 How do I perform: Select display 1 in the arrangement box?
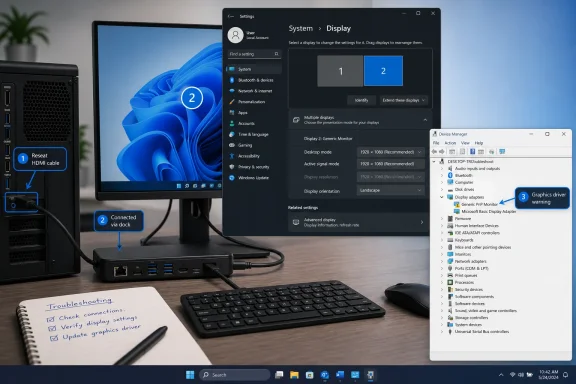[x=340, y=71]
